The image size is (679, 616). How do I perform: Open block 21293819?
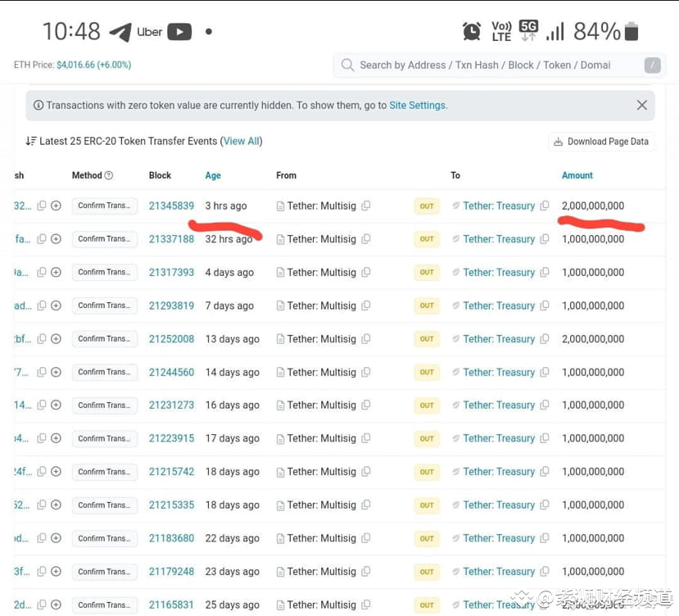(x=171, y=306)
